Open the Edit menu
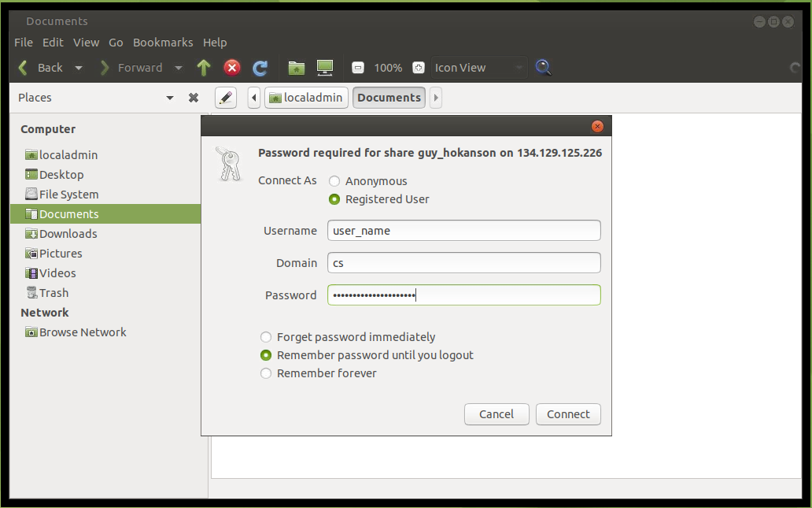The width and height of the screenshot is (812, 508). click(x=53, y=43)
